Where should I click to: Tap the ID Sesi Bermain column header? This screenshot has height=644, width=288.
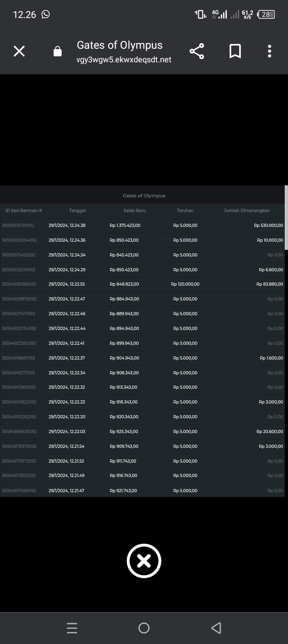click(x=24, y=211)
